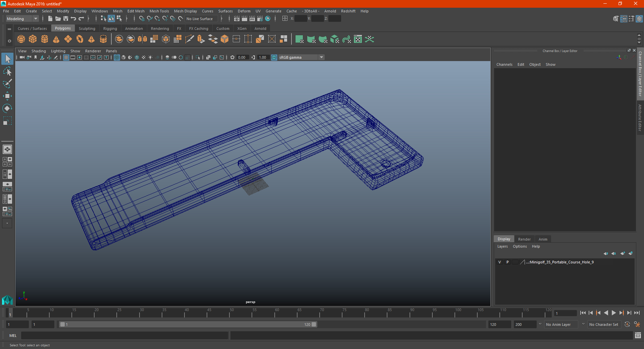Toggle wireframe shading cube in viewport toolbar
The image size is (644, 349).
[117, 57]
